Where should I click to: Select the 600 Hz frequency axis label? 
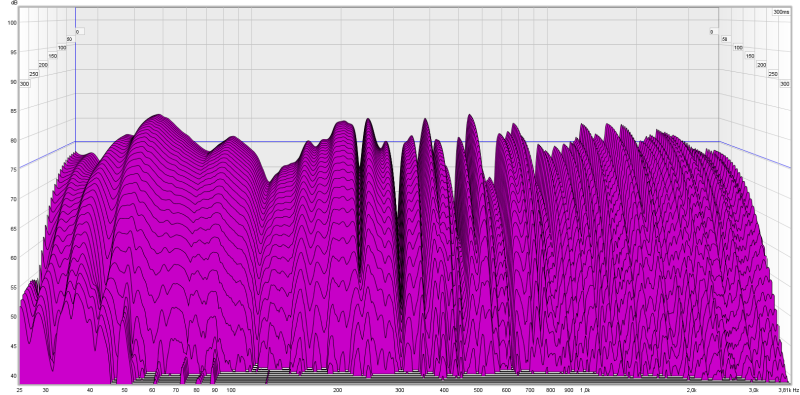coord(506,390)
